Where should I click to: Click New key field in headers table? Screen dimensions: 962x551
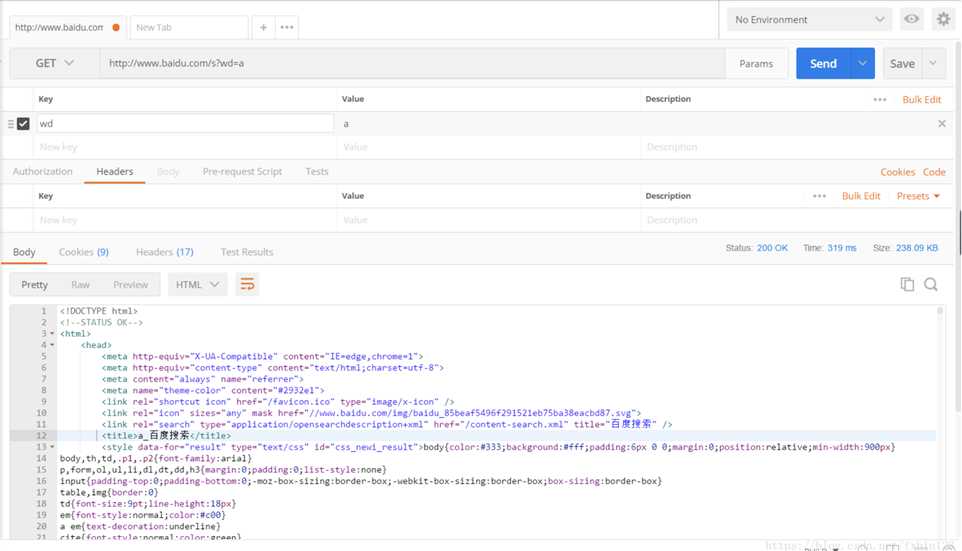coord(185,220)
